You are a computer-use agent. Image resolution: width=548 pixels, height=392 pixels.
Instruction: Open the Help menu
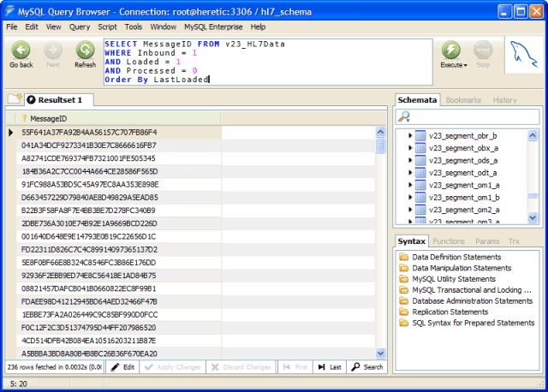click(x=258, y=27)
